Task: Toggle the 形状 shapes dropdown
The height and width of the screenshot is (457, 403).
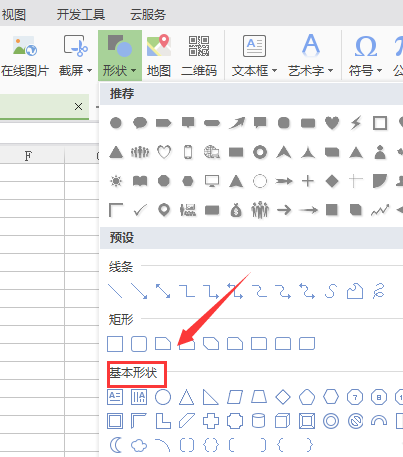Action: (120, 55)
